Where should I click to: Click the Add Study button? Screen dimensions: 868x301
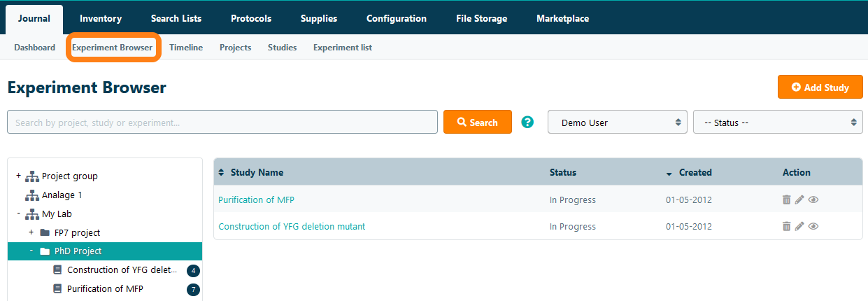[820, 87]
